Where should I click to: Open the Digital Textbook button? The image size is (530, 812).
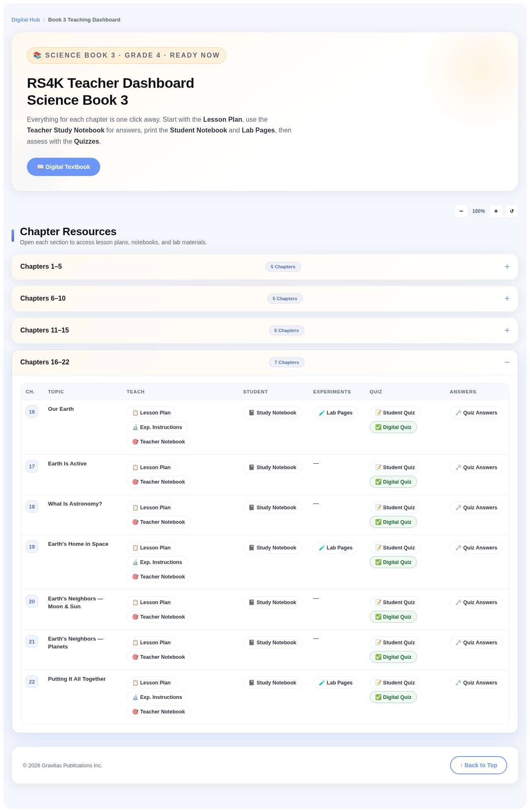click(x=63, y=167)
